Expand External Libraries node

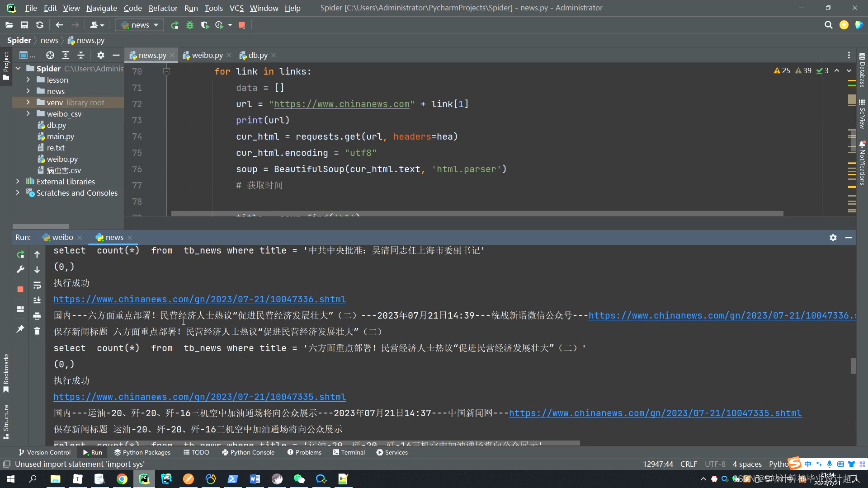(x=18, y=182)
